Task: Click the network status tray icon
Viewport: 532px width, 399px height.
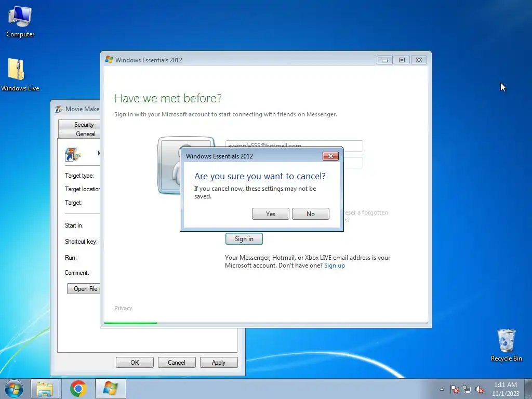Action: pyautogui.click(x=467, y=389)
